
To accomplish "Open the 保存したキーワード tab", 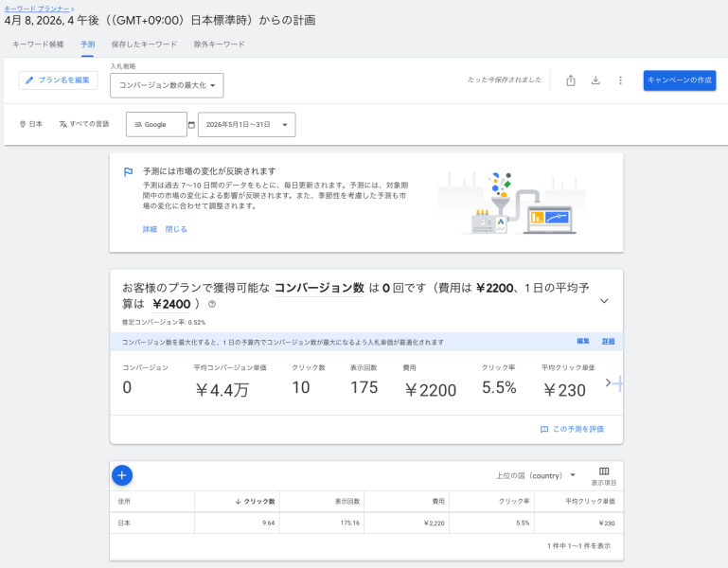I will point(144,44).
